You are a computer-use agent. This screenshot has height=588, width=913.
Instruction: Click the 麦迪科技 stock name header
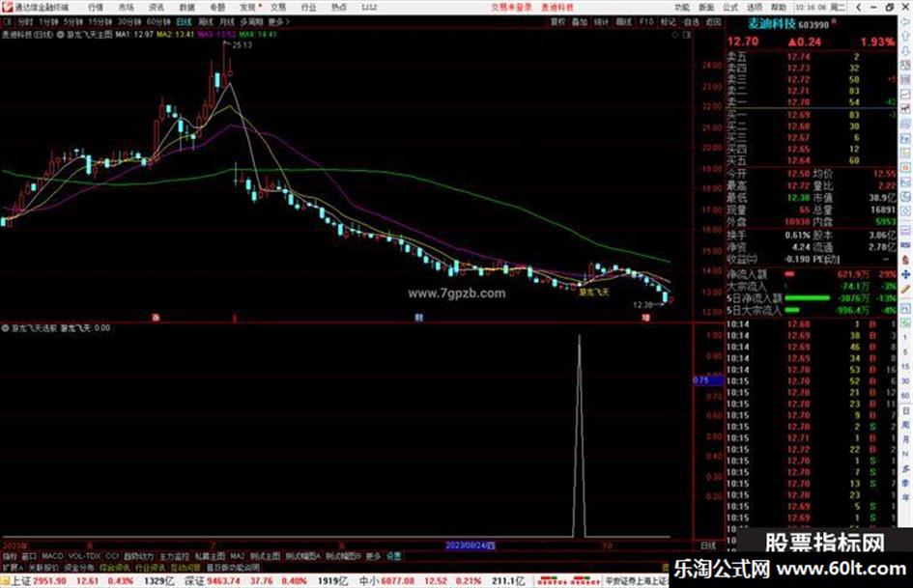coord(772,24)
